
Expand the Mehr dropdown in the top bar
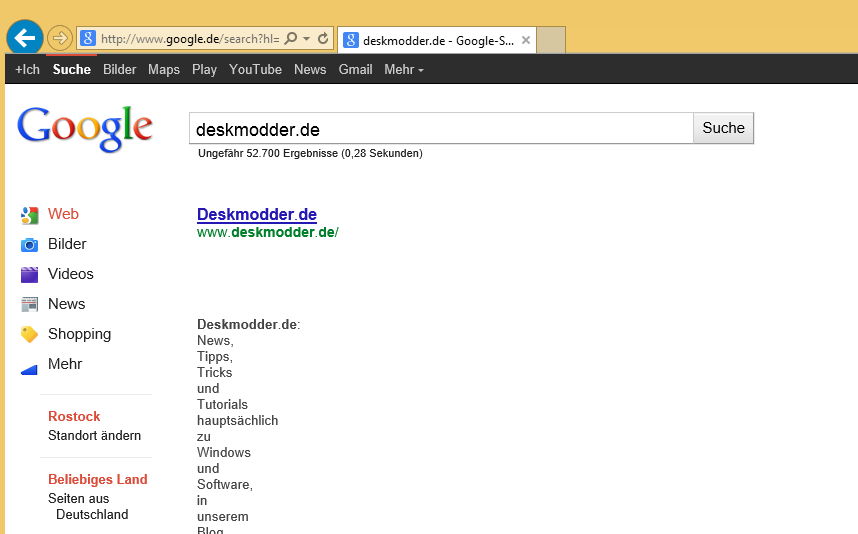(x=404, y=69)
